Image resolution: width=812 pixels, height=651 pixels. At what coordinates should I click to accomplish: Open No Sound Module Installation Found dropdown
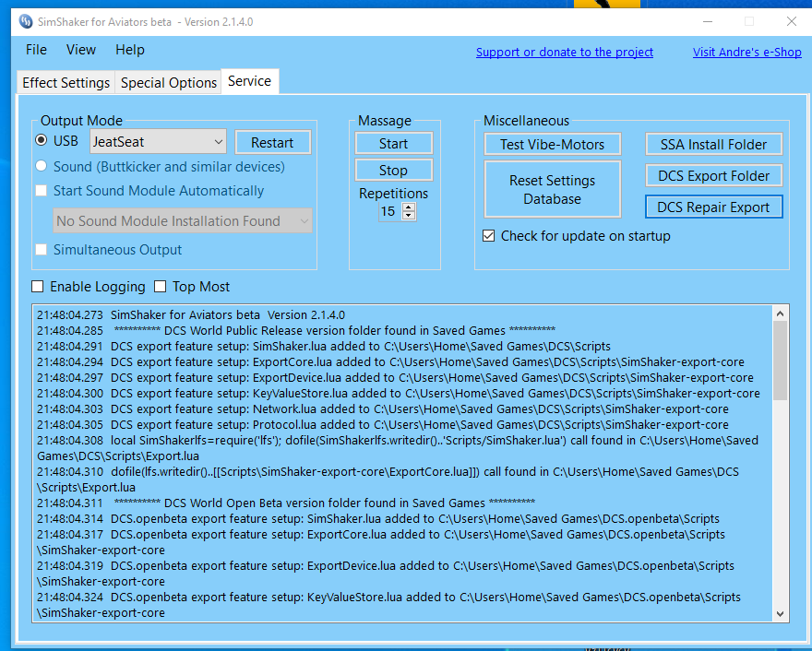[x=183, y=221]
